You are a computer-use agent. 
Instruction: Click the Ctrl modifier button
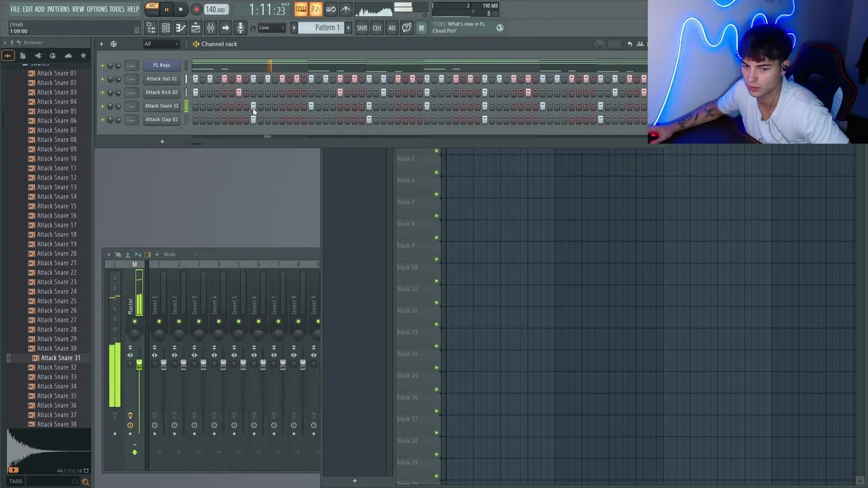(377, 28)
